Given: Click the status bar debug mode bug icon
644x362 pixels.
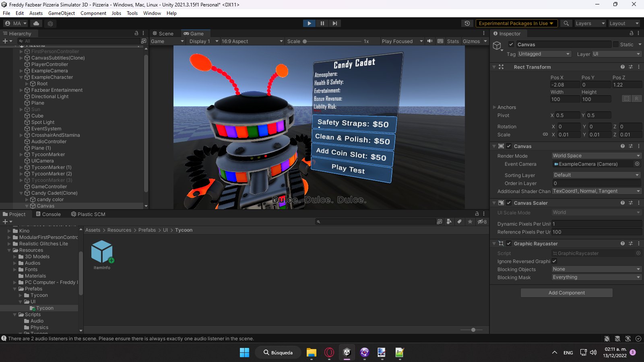Looking at the screenshot, I should click(607, 339).
